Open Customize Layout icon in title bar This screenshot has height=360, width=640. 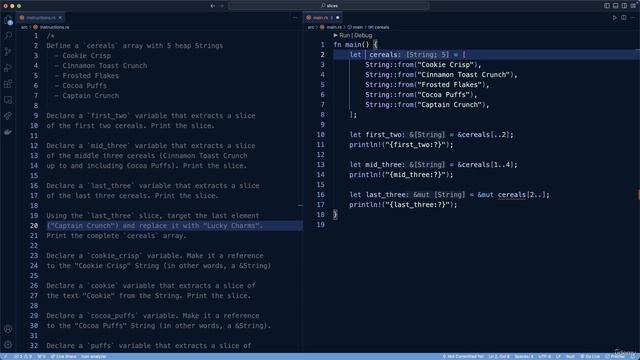(x=633, y=6)
